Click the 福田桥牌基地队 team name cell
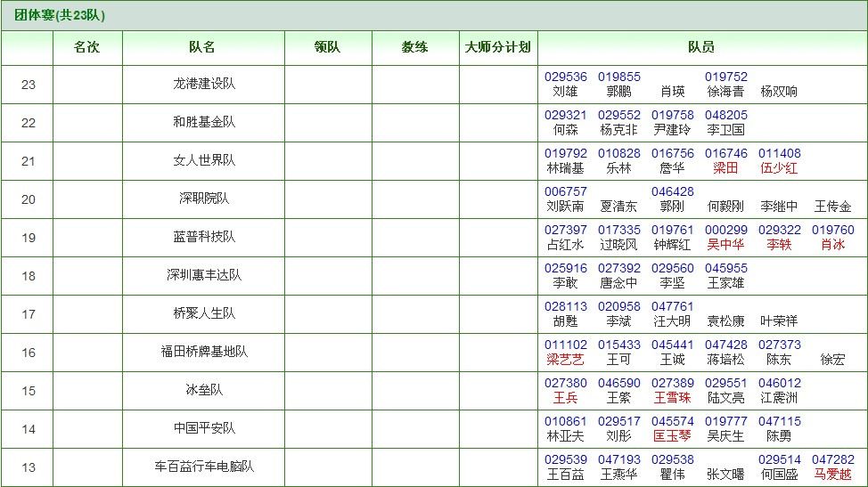The image size is (868, 487). click(203, 353)
